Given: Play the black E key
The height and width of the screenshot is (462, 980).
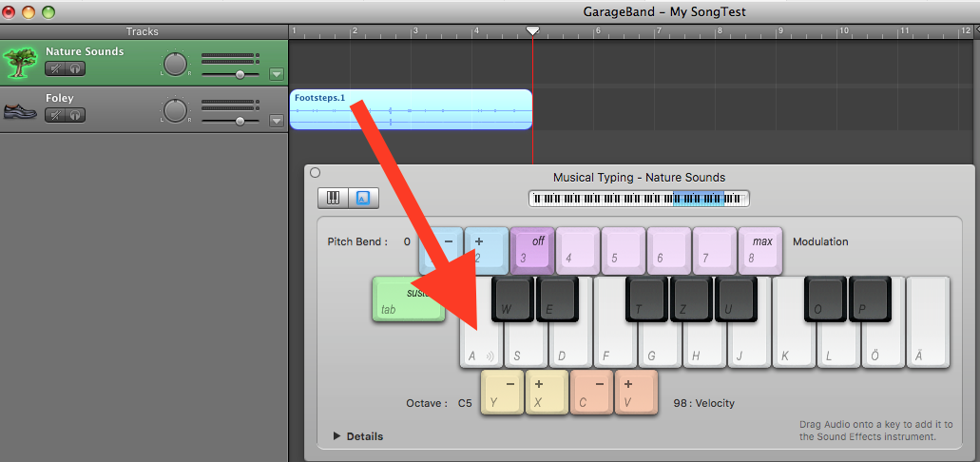Looking at the screenshot, I should click(x=558, y=299).
